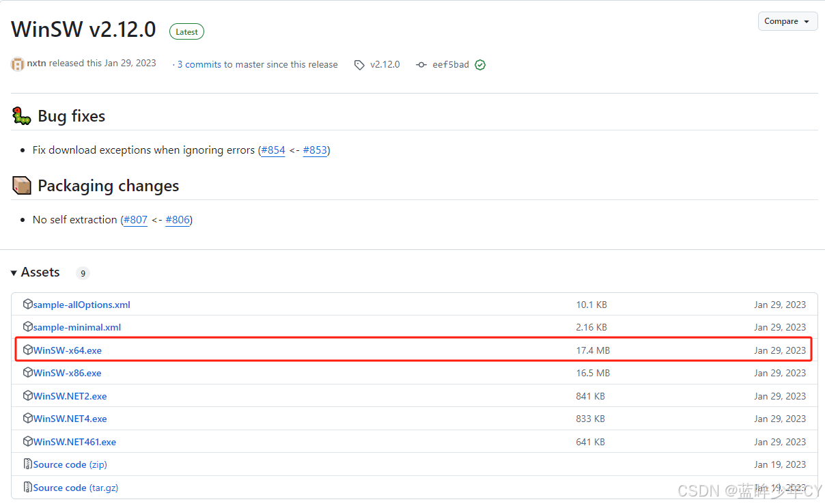Download WinSW-x64.exe
825x504 pixels.
point(67,350)
